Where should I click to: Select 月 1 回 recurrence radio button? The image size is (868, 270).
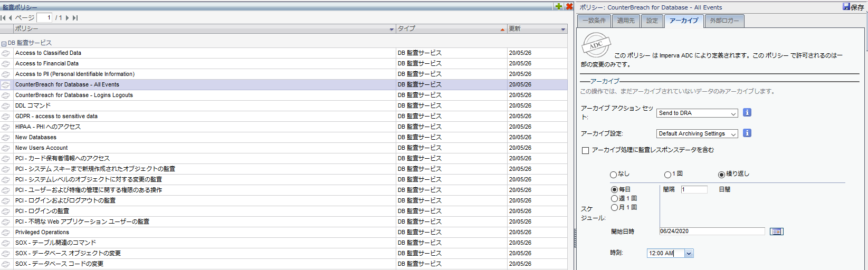(614, 208)
